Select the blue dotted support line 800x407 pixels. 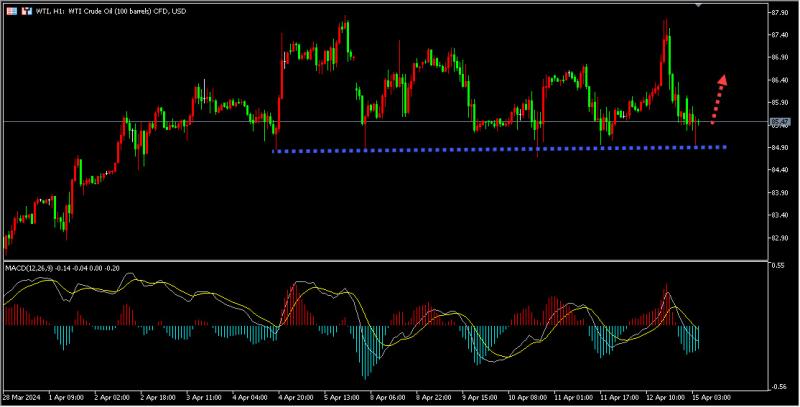[500, 150]
